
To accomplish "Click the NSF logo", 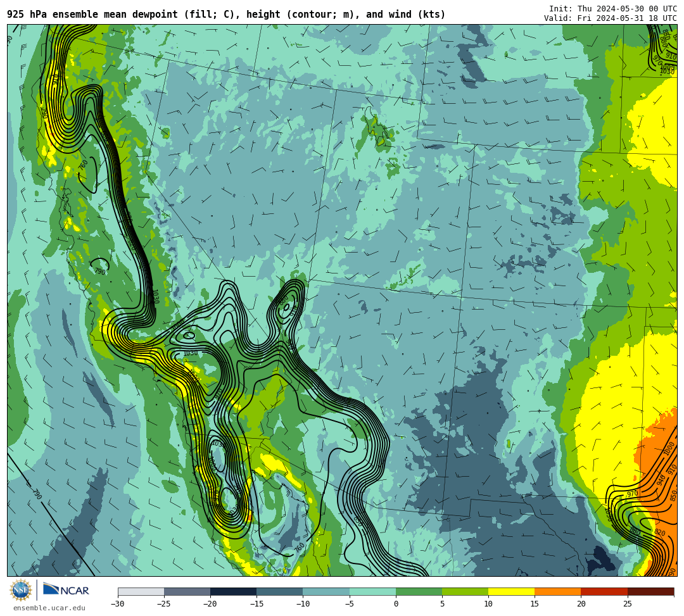I will [x=21, y=591].
